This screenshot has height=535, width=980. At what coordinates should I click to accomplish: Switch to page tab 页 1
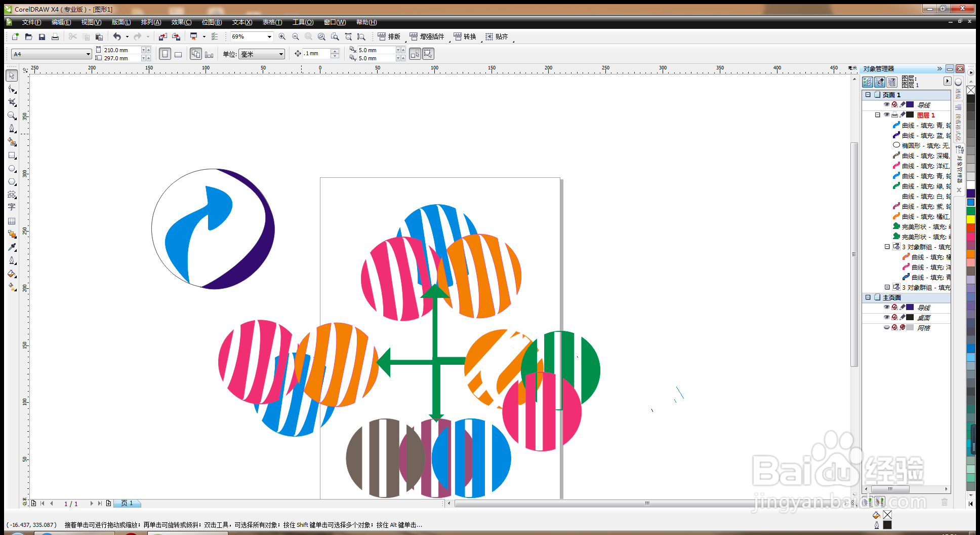tap(127, 503)
